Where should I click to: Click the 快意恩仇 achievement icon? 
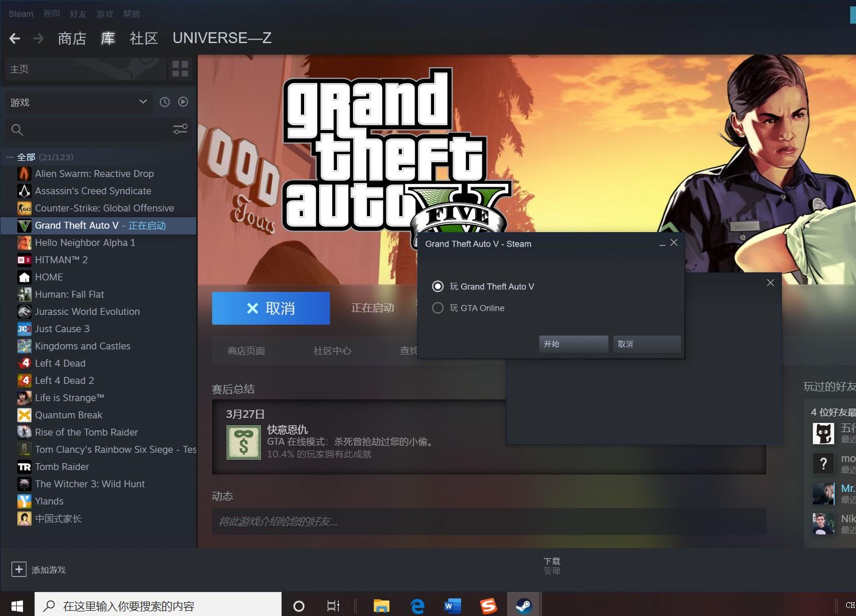tap(244, 442)
